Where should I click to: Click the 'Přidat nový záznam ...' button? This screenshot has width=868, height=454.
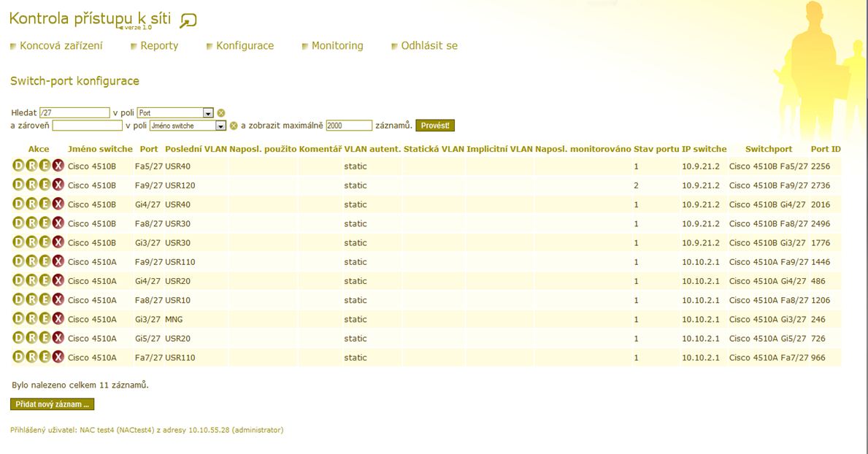click(x=53, y=404)
